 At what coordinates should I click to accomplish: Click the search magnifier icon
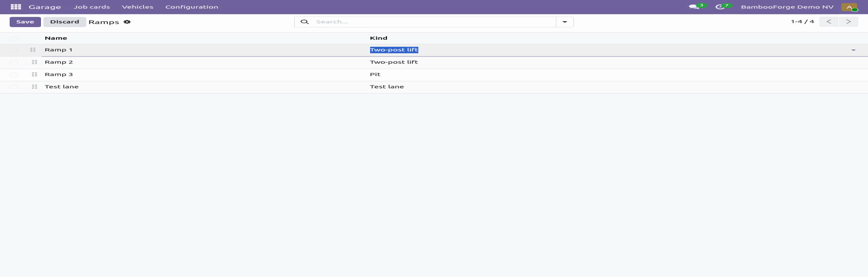pyautogui.click(x=304, y=22)
